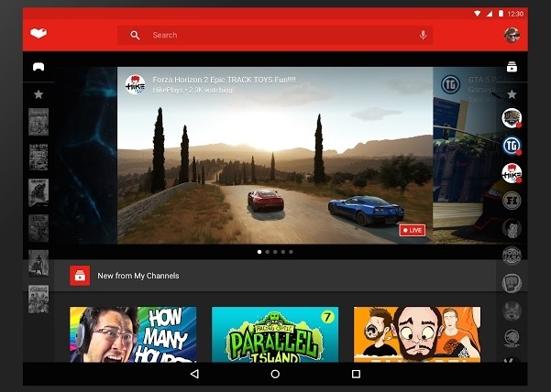Screen dimensions: 551x392
Task: Open the user profile avatar
Action: 512,35
